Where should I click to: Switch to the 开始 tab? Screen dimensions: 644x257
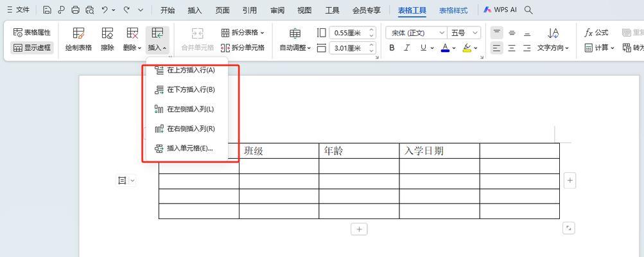coord(167,11)
